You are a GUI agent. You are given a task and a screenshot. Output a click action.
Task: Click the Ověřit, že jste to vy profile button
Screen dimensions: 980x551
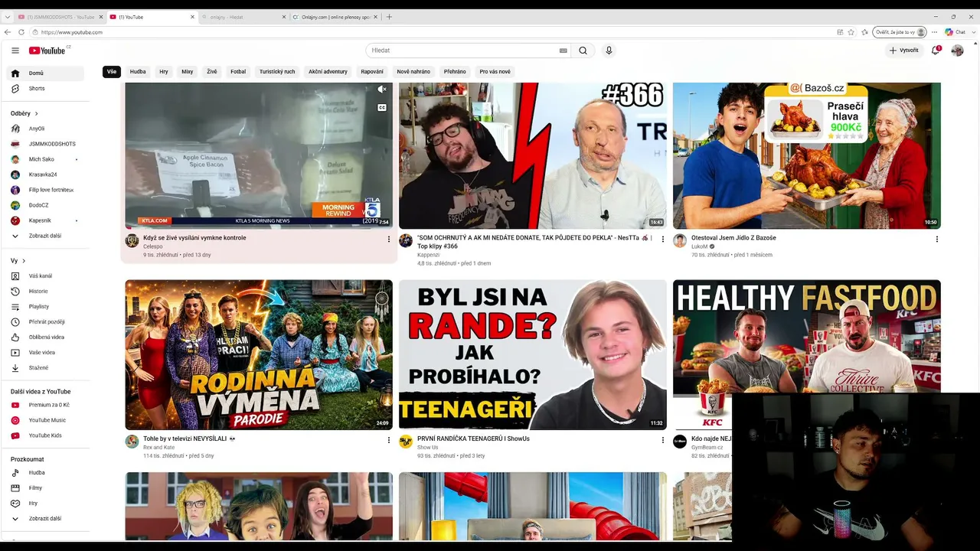point(900,32)
